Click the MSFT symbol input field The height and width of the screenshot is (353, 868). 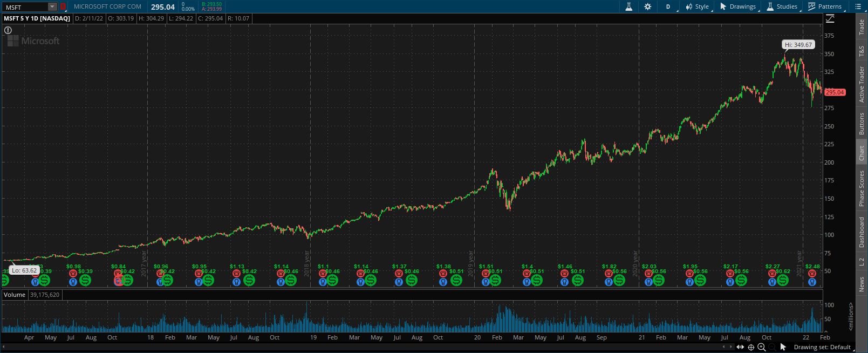tap(25, 7)
